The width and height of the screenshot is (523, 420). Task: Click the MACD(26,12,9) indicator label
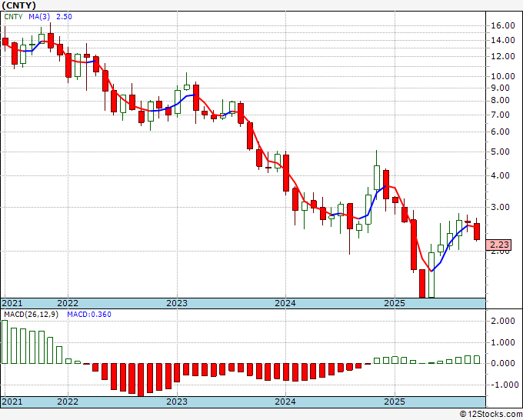[31, 315]
